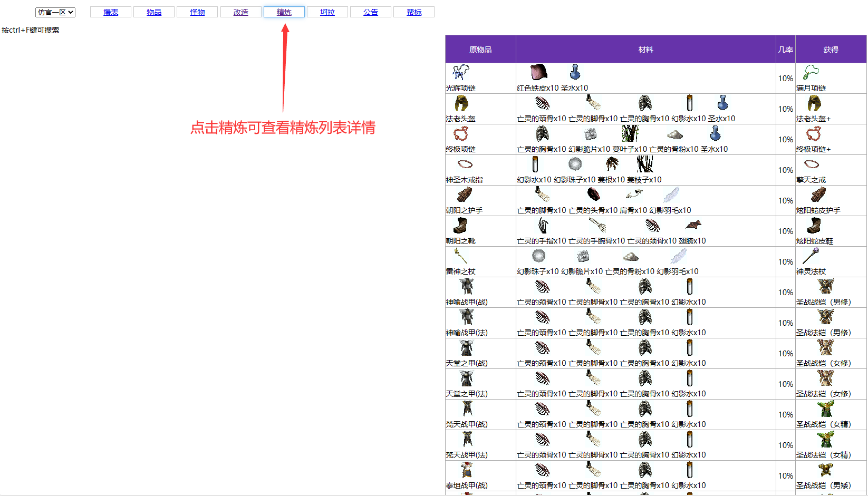Screen dimensions: 868x496
Task: Click the 神灵法杖 result staff icon
Action: pyautogui.click(x=811, y=256)
